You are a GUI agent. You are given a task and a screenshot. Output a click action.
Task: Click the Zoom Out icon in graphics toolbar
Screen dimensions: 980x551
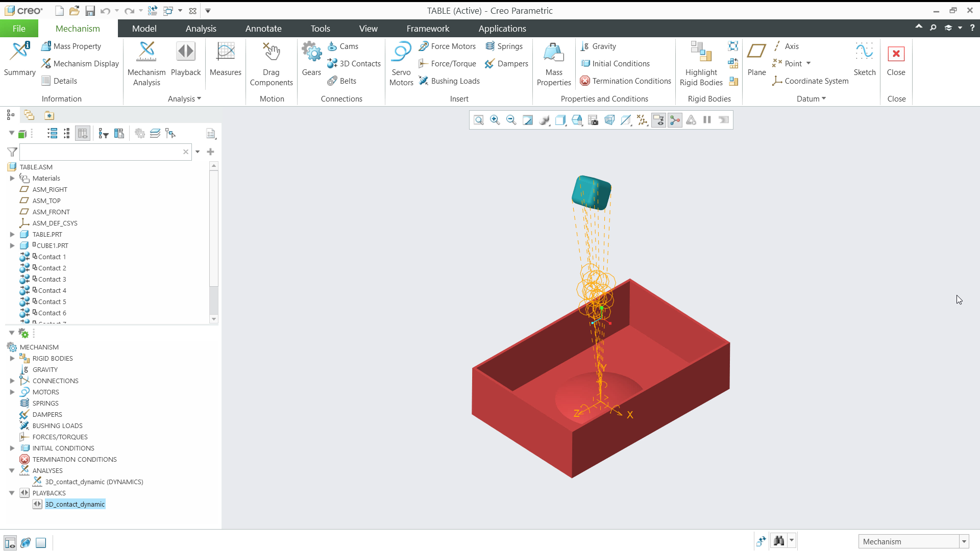coord(511,120)
